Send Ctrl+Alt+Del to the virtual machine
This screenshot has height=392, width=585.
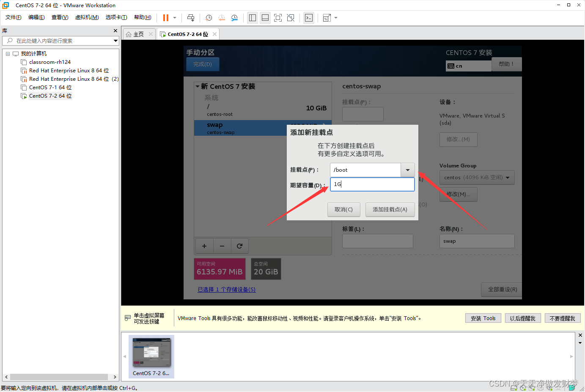click(x=191, y=18)
